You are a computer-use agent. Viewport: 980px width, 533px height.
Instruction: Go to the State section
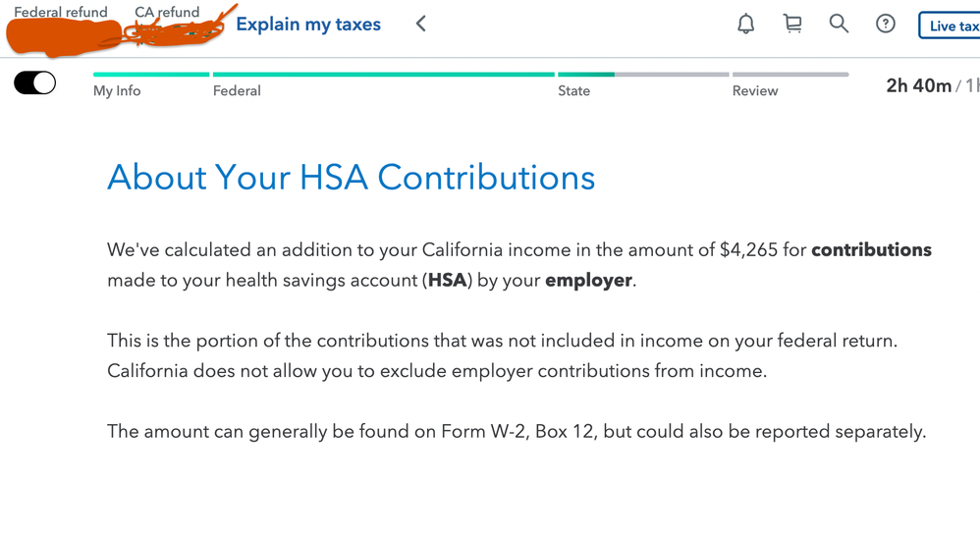point(573,90)
